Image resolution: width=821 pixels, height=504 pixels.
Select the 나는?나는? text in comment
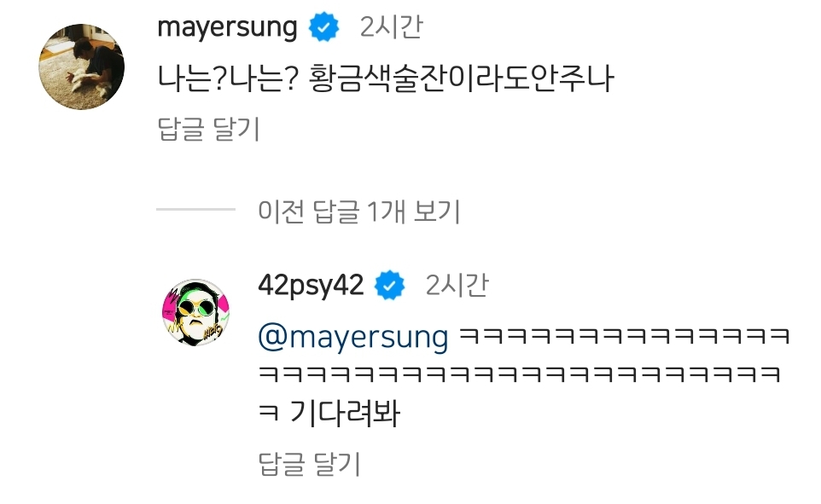[x=228, y=78]
